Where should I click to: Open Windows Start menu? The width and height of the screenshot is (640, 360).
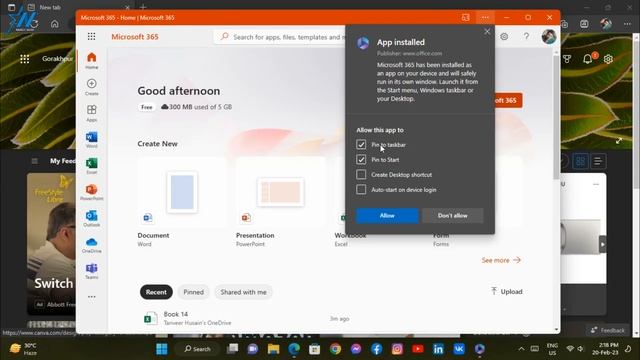tap(162, 349)
